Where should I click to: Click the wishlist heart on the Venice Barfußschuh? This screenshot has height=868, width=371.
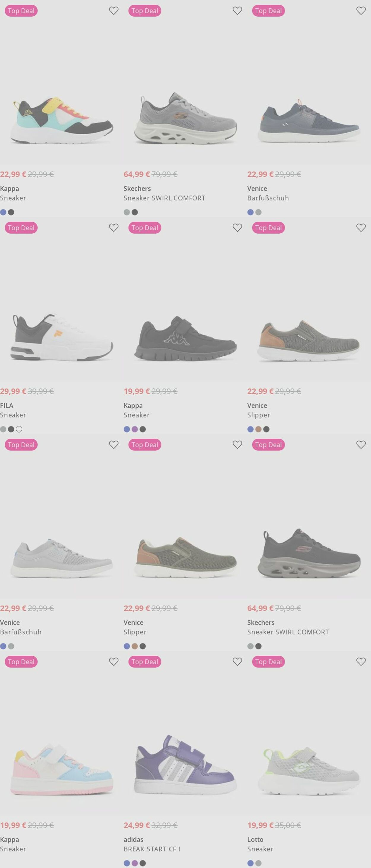tap(361, 10)
